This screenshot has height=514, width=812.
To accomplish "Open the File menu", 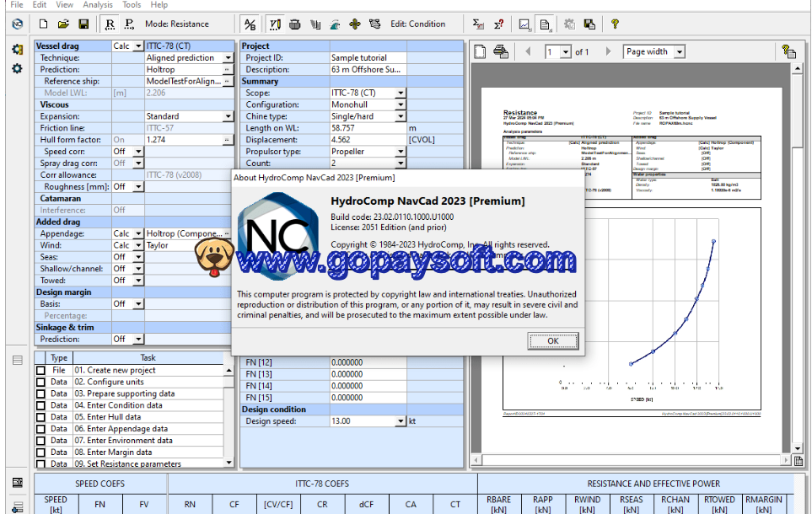I will click(x=17, y=5).
